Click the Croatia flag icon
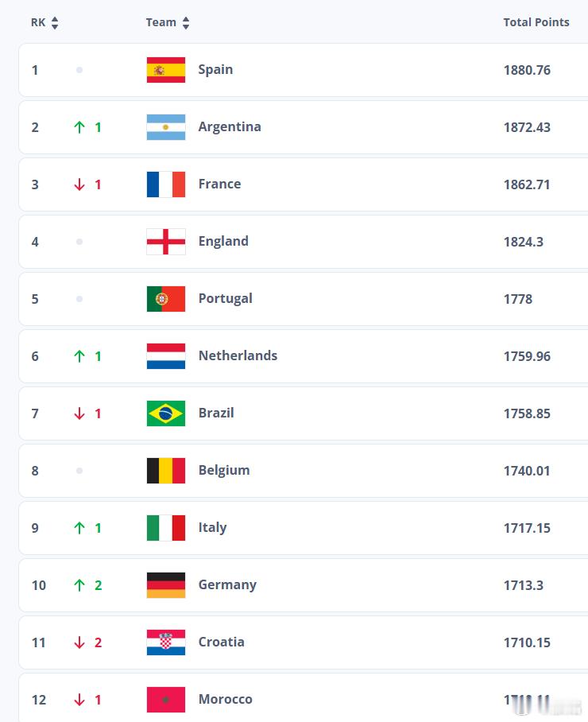588x722 pixels. click(x=166, y=642)
